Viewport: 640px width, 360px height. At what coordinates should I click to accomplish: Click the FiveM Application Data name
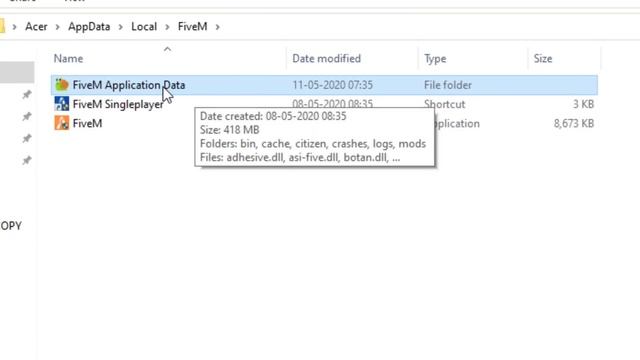(x=129, y=85)
